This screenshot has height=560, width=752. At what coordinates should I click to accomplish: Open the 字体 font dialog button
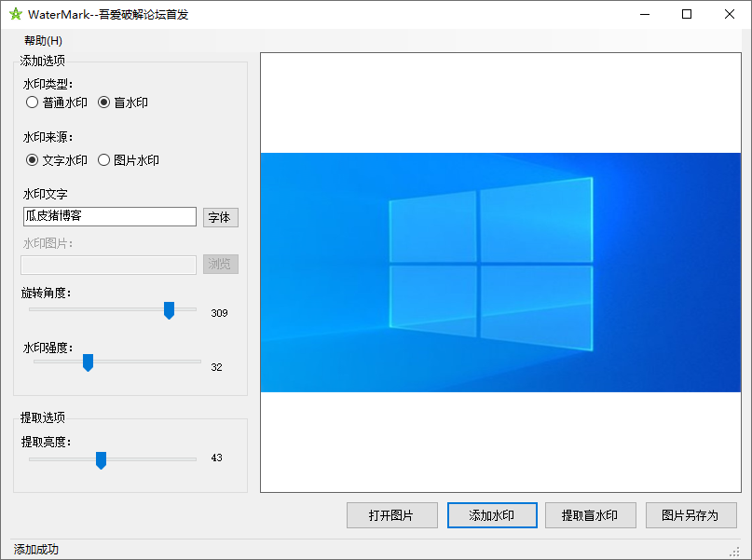coord(221,217)
